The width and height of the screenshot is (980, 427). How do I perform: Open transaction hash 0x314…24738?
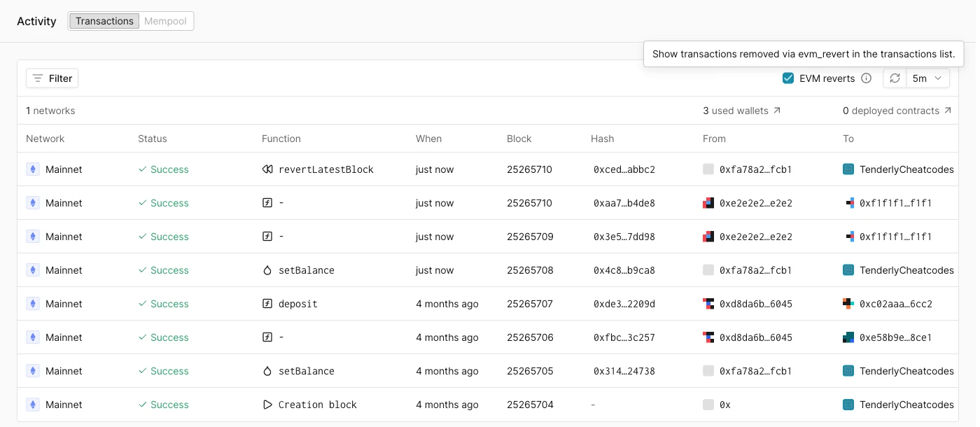point(624,371)
